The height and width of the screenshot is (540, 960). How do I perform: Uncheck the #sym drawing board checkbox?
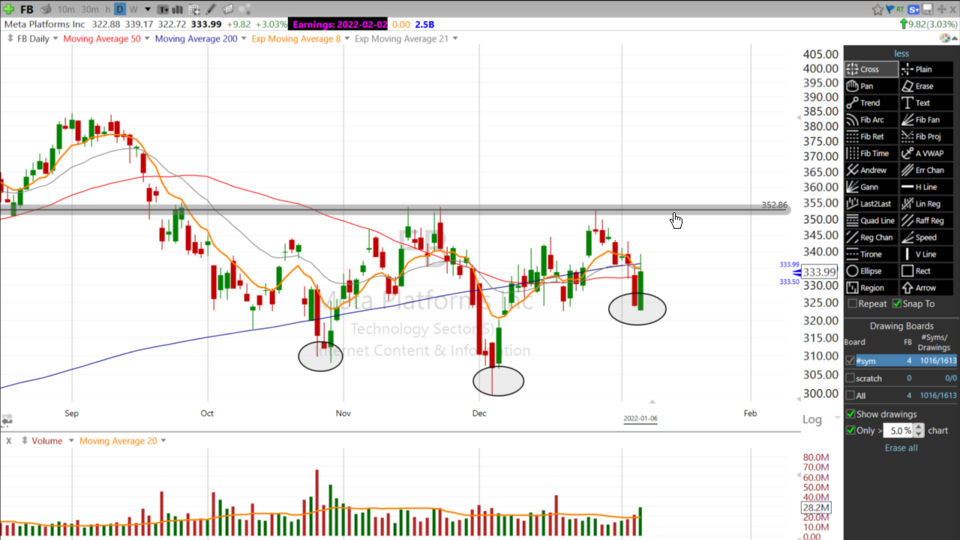pos(850,361)
